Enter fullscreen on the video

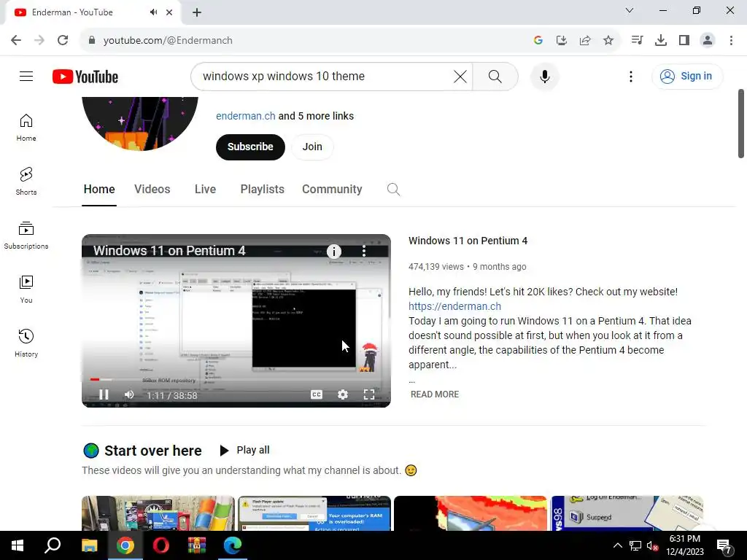369,394
